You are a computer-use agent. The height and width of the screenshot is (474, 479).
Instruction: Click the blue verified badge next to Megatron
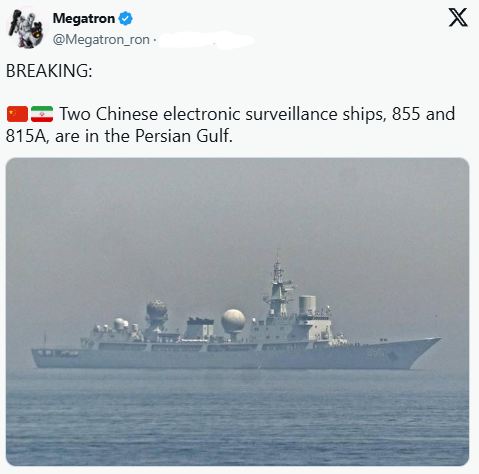[x=126, y=18]
